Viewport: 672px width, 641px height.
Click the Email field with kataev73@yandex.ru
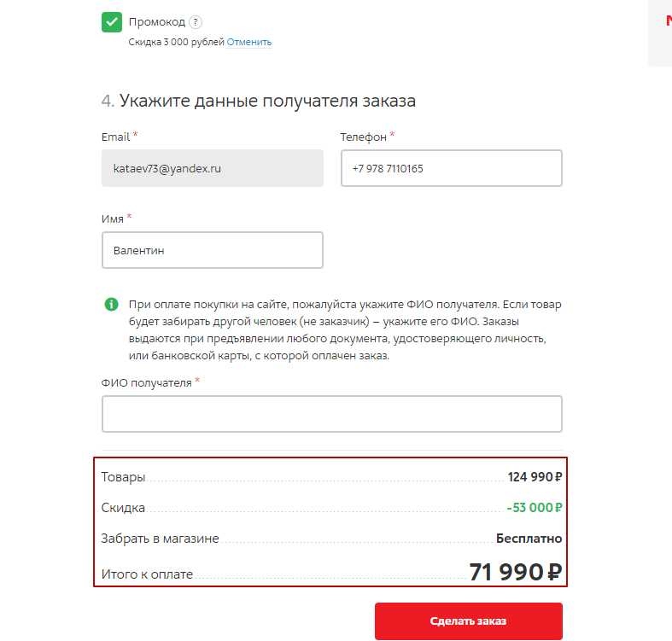point(212,168)
